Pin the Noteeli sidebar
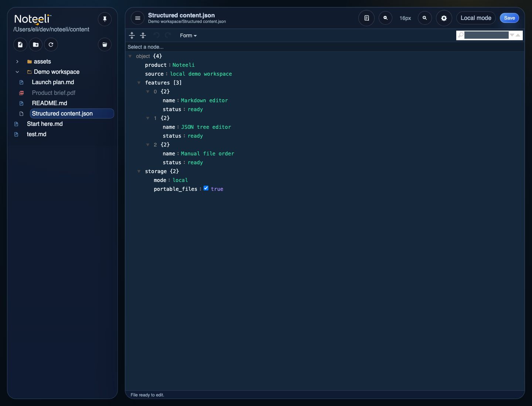 coord(105,19)
